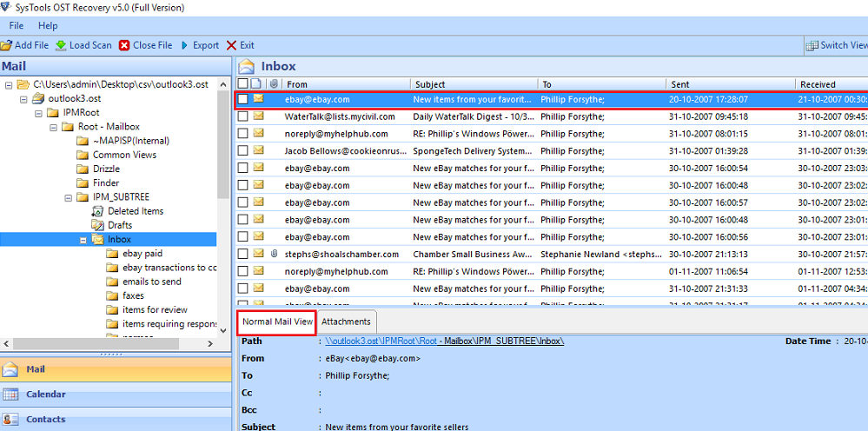Click folder tree horizontal scroll left arrow

(x=5, y=343)
